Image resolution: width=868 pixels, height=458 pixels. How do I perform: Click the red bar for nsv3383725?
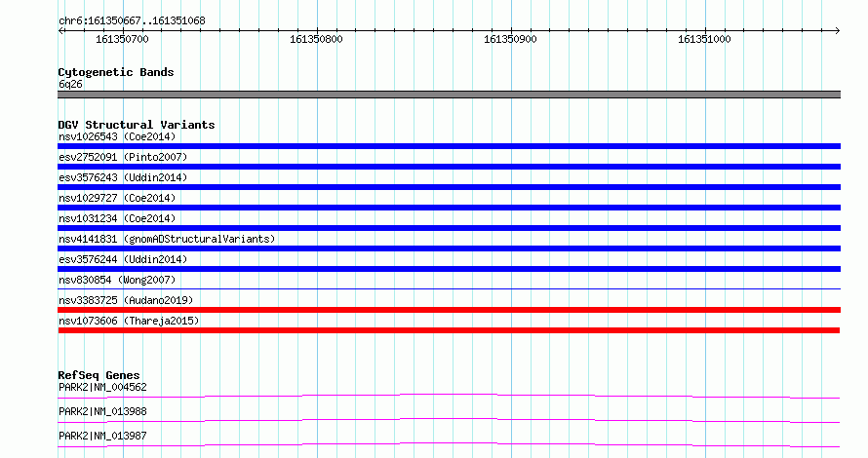(449, 310)
